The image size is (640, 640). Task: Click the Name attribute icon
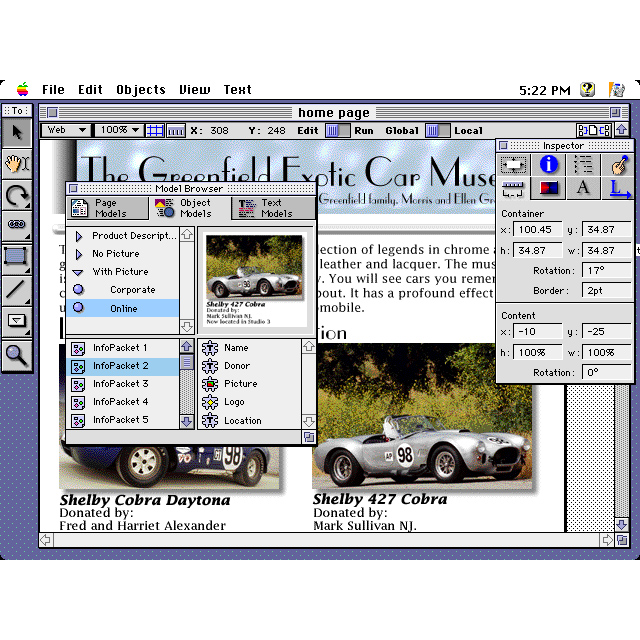pyautogui.click(x=210, y=348)
